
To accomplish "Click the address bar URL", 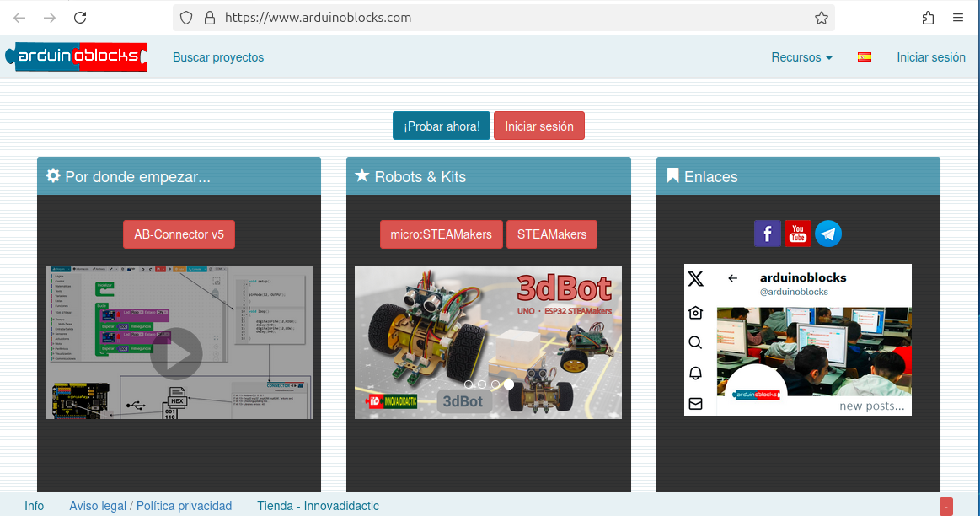I will pos(319,18).
